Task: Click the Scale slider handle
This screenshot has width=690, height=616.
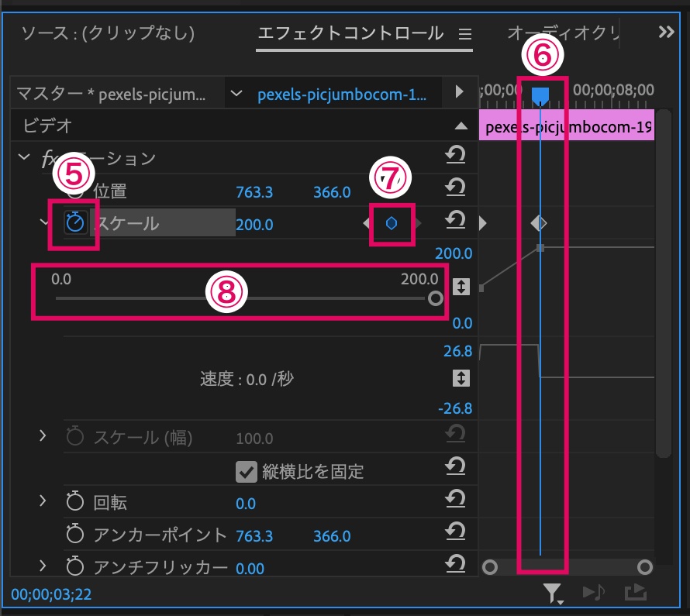Action: tap(435, 298)
